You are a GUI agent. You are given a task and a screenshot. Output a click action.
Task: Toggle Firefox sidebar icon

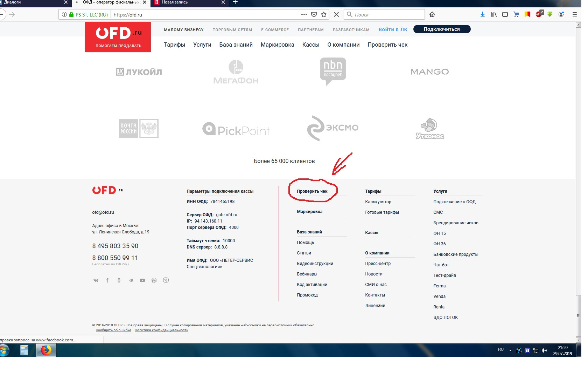click(x=505, y=14)
